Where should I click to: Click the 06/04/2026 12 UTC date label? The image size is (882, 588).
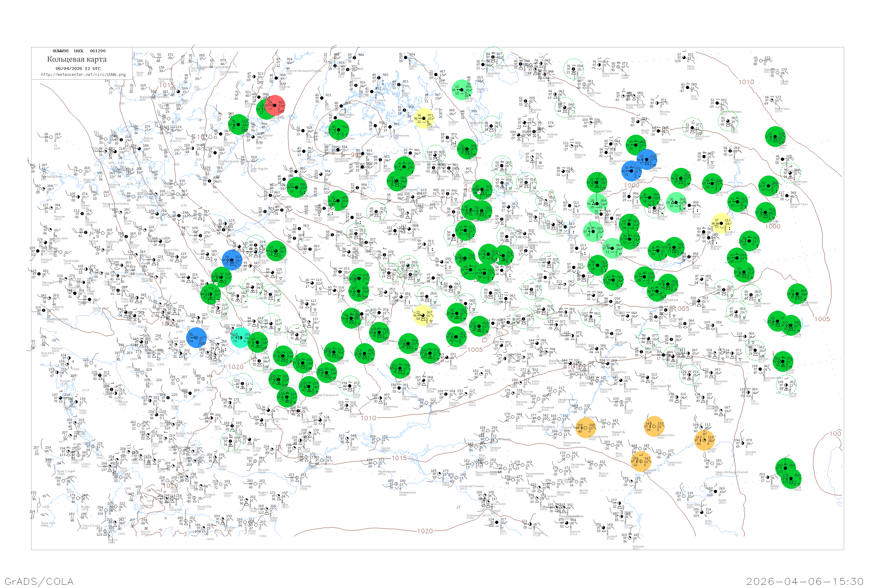[78, 68]
